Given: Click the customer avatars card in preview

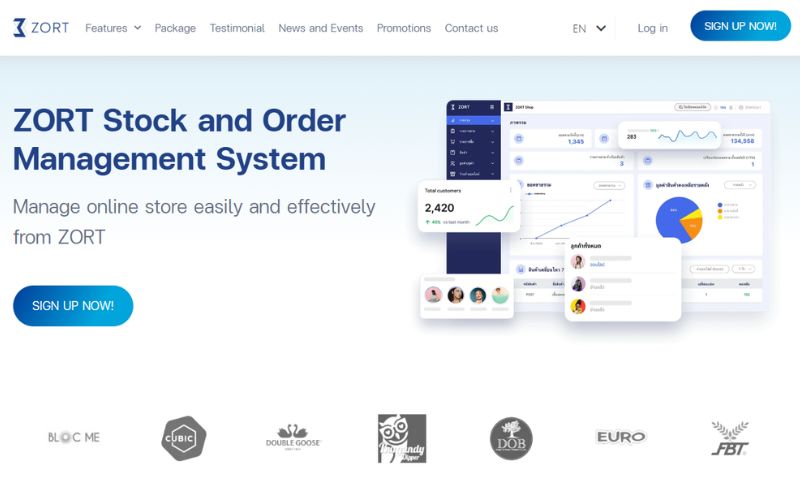Looking at the screenshot, I should [466, 297].
